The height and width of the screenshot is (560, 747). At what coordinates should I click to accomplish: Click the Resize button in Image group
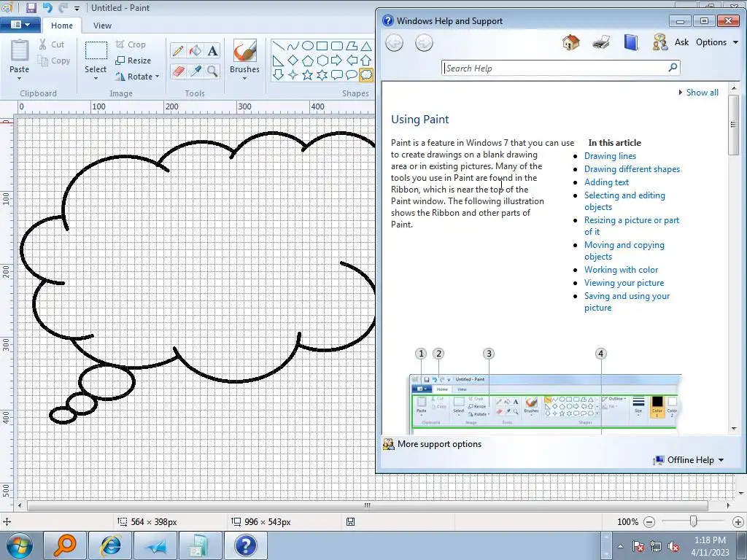[x=133, y=61]
